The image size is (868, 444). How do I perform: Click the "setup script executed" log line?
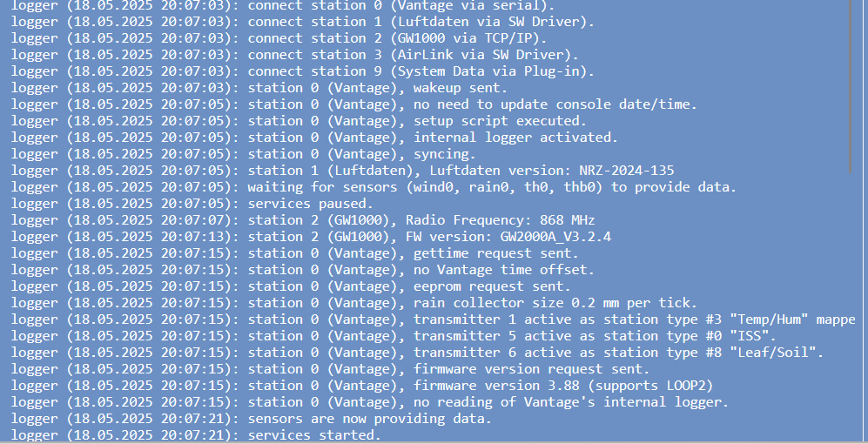pyautogui.click(x=417, y=121)
